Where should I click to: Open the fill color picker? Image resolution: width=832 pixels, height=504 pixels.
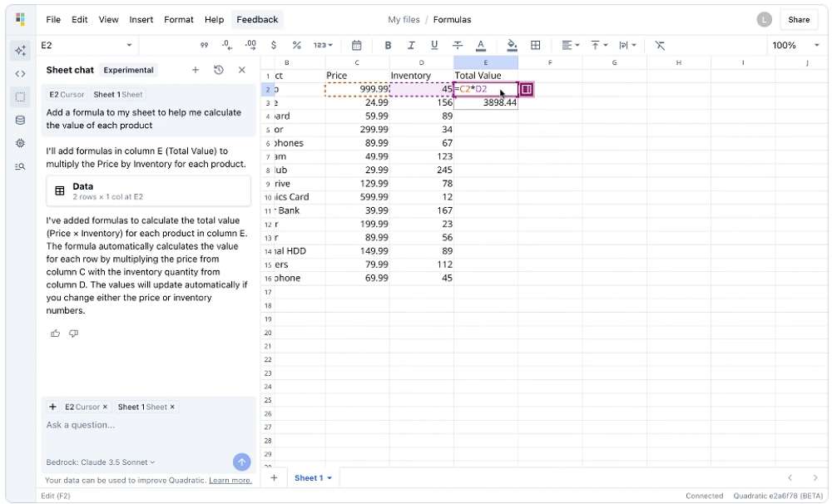pyautogui.click(x=512, y=46)
